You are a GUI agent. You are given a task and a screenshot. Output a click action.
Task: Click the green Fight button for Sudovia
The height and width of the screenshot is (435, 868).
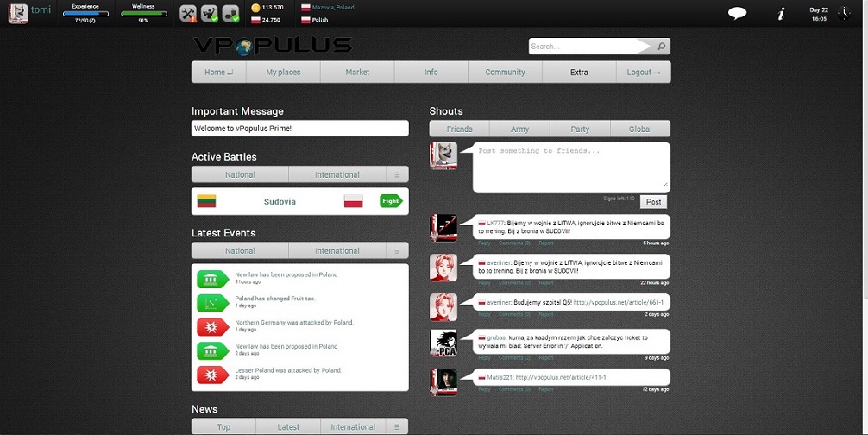pos(391,201)
